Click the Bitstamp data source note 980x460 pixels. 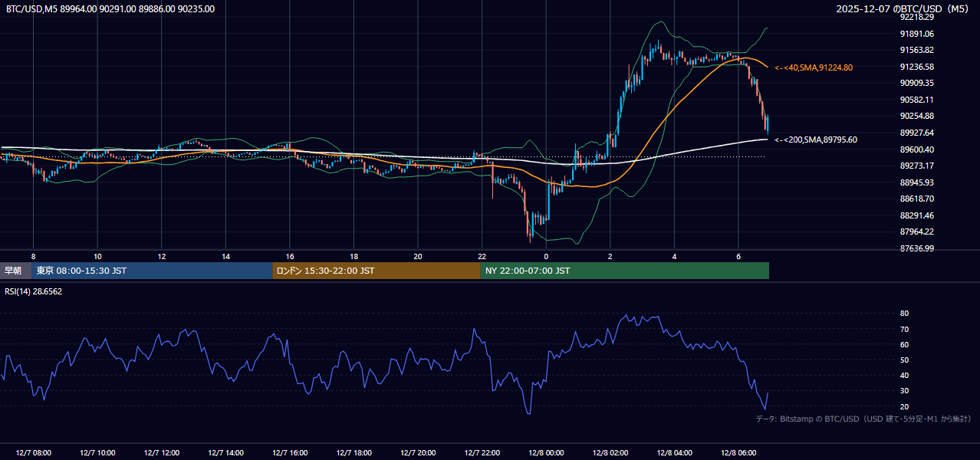pos(863,419)
